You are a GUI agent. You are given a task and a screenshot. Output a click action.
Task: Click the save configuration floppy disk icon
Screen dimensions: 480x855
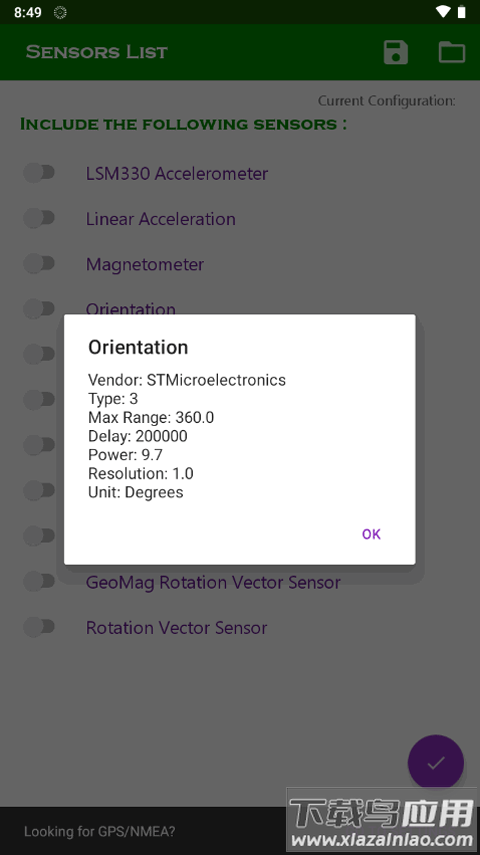[395, 52]
